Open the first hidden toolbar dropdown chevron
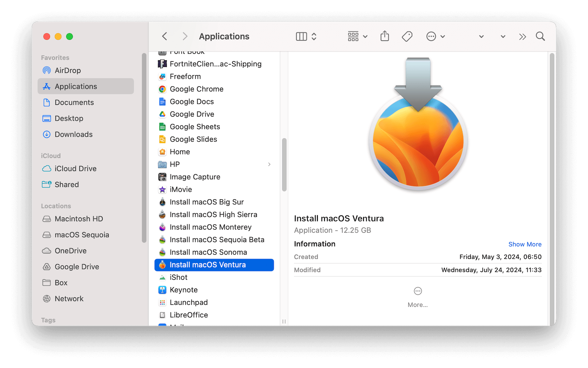This screenshot has height=368, width=588. [481, 36]
